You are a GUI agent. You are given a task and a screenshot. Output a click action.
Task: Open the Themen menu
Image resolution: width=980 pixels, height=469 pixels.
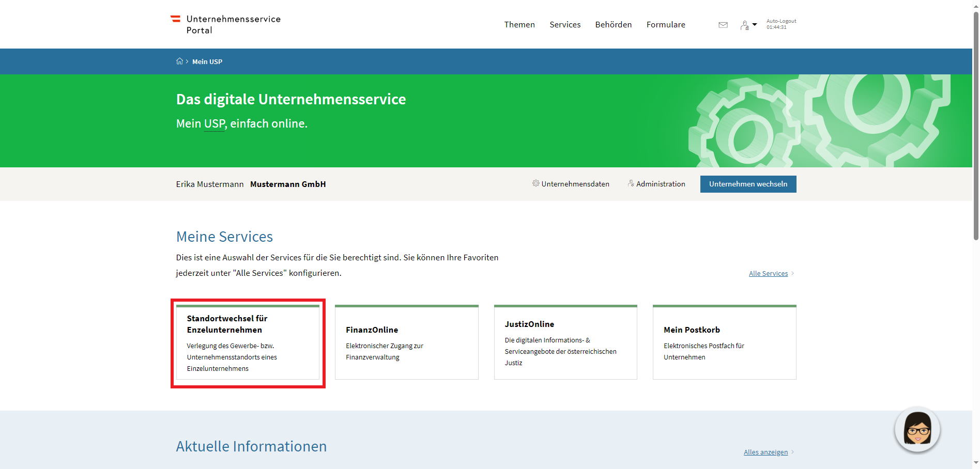pos(519,25)
